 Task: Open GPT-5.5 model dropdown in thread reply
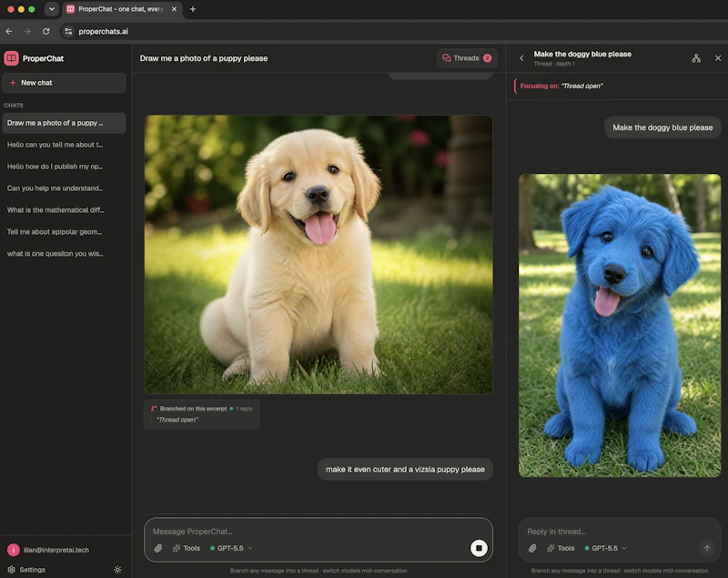(605, 548)
